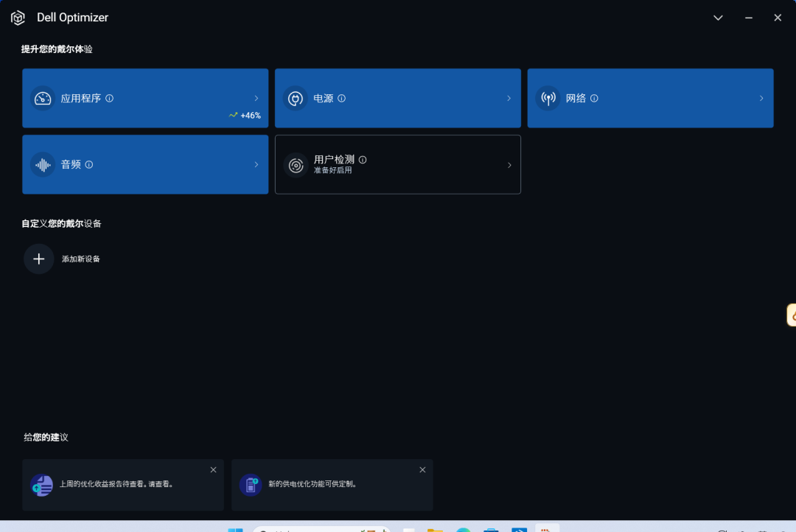Open the 音频 card label

[71, 164]
